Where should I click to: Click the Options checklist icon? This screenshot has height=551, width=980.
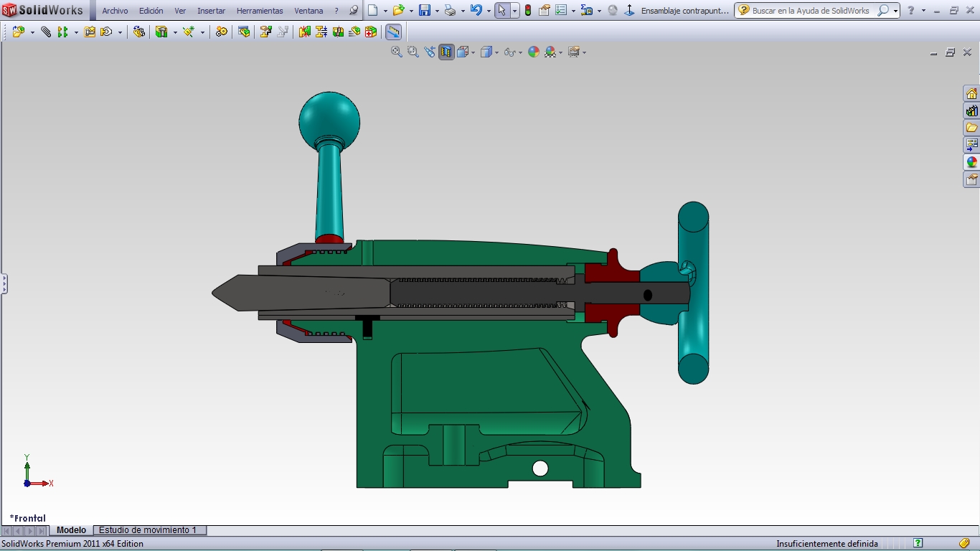tap(561, 11)
